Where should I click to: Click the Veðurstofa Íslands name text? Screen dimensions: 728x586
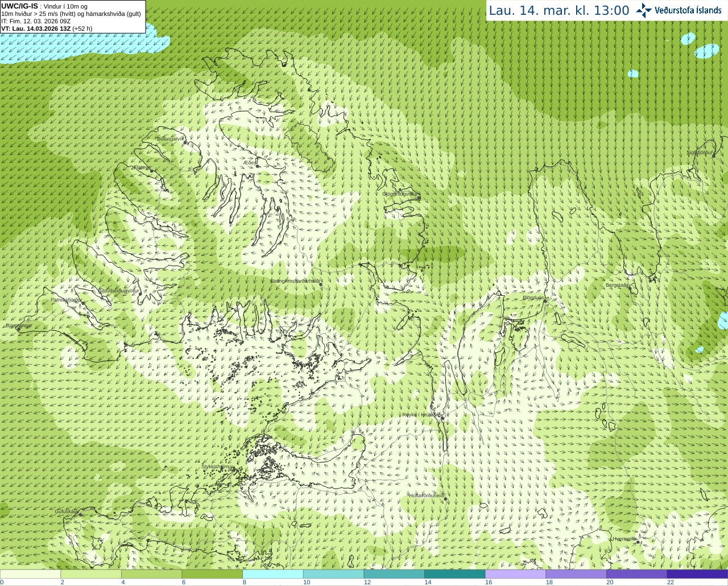[688, 10]
